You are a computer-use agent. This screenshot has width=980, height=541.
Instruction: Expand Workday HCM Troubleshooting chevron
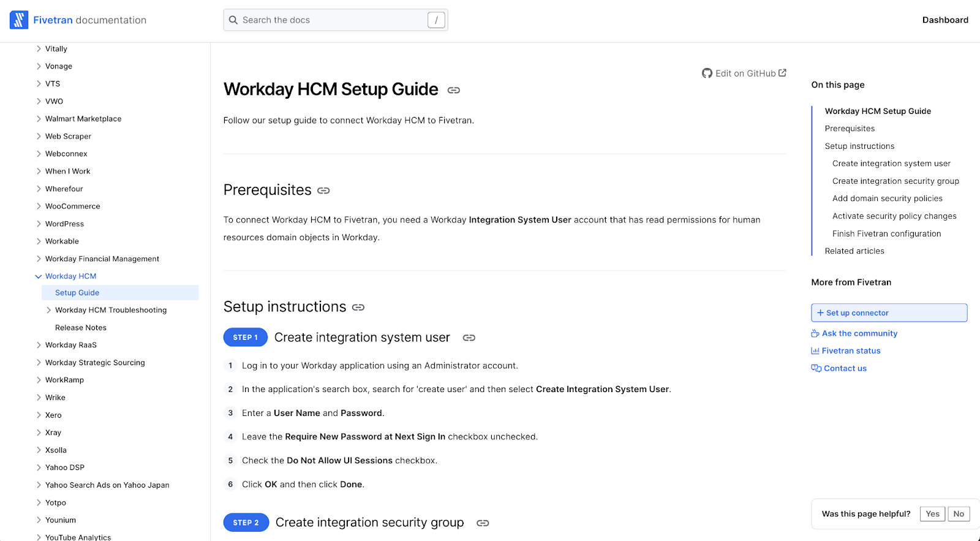49,311
